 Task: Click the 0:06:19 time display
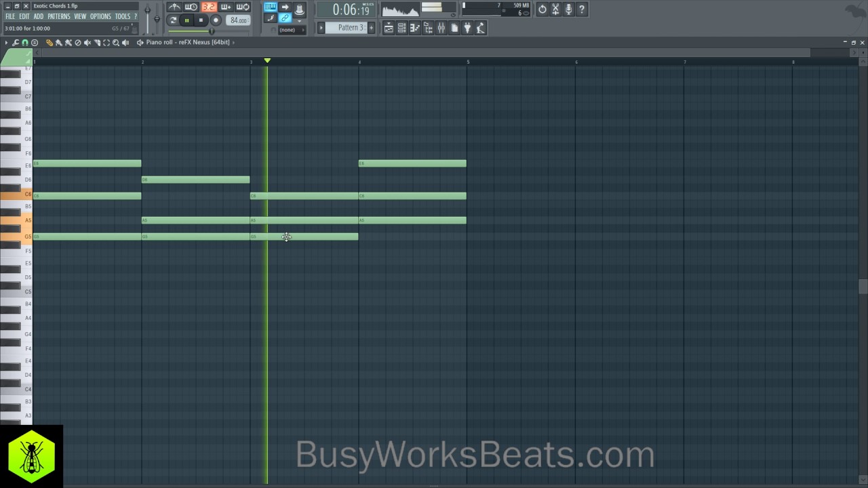[347, 9]
